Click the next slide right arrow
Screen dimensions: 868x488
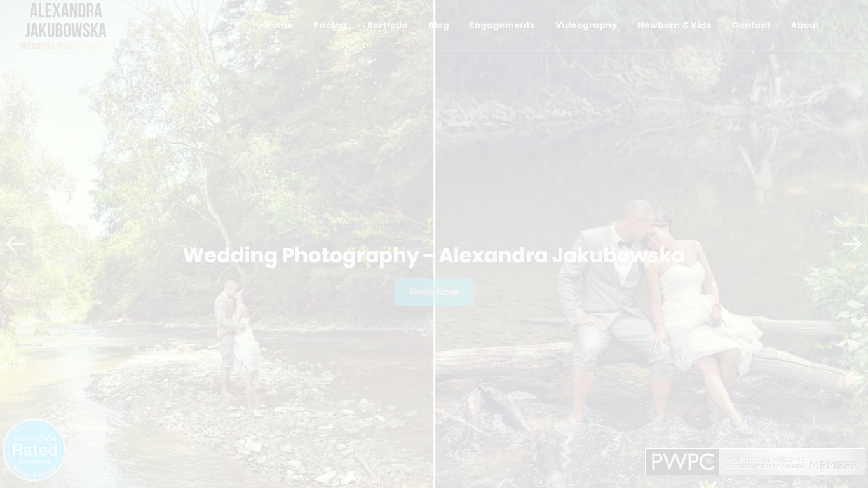point(852,244)
